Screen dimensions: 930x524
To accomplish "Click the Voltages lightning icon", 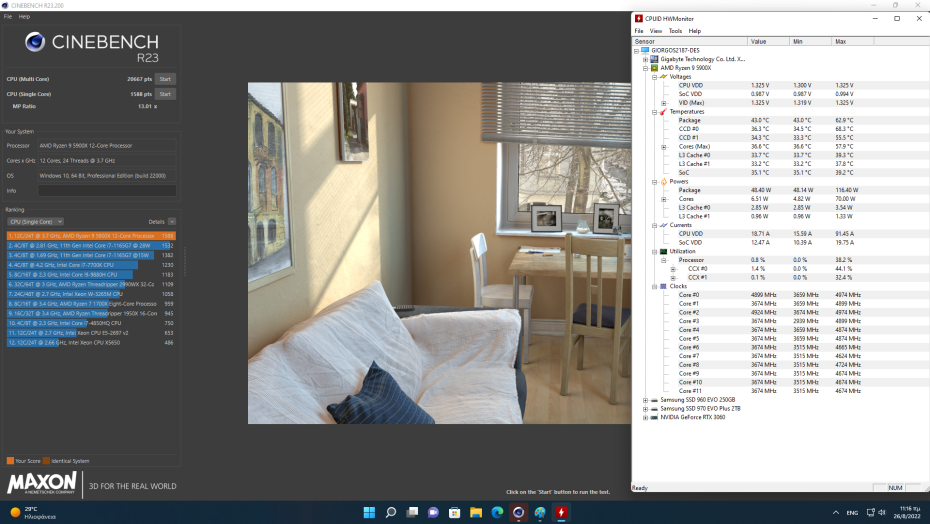I will [663, 77].
